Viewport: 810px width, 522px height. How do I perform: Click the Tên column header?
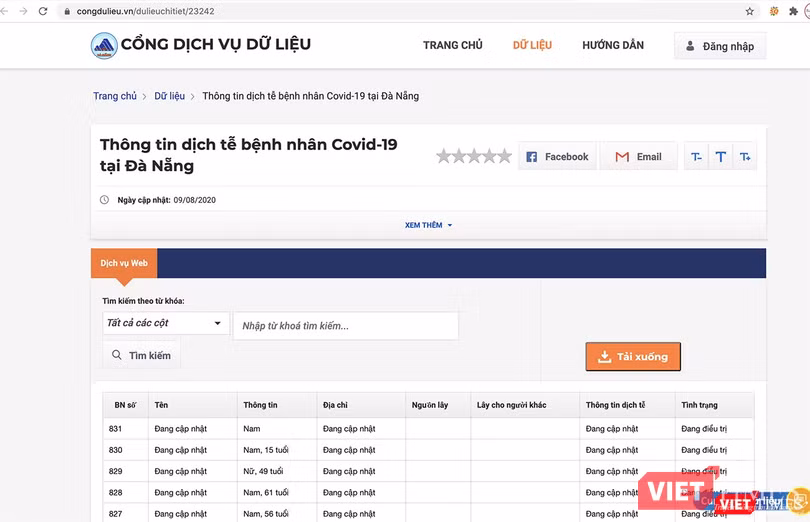pyautogui.click(x=193, y=405)
